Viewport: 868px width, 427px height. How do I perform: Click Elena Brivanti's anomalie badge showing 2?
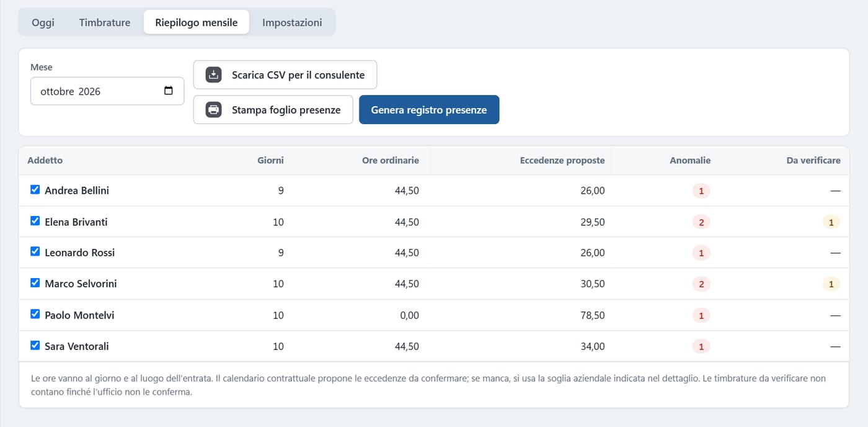(x=701, y=222)
